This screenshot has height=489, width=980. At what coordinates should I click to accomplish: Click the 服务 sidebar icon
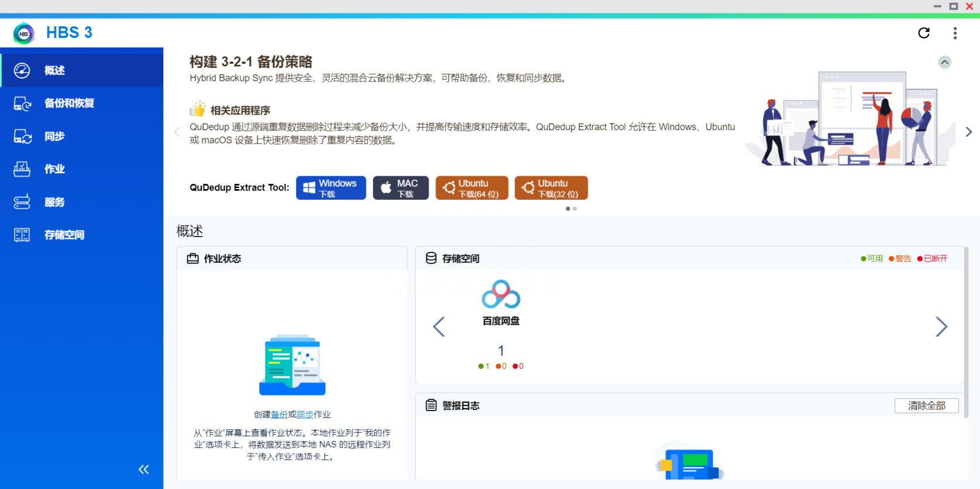pos(22,202)
